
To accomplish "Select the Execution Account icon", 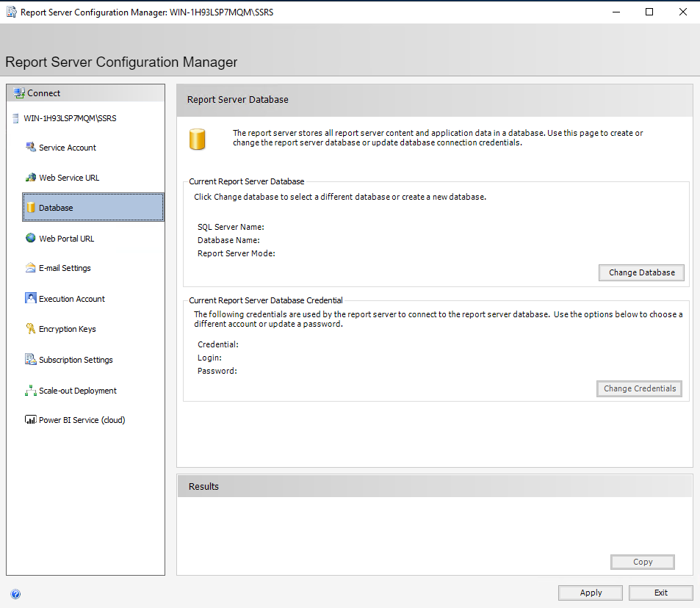I will [32, 298].
